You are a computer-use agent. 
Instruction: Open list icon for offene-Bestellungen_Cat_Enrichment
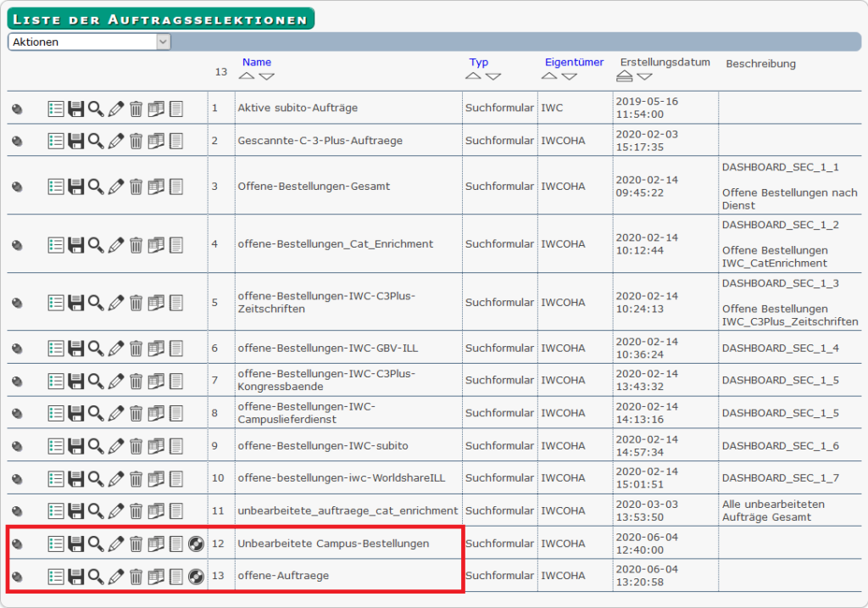click(x=56, y=245)
